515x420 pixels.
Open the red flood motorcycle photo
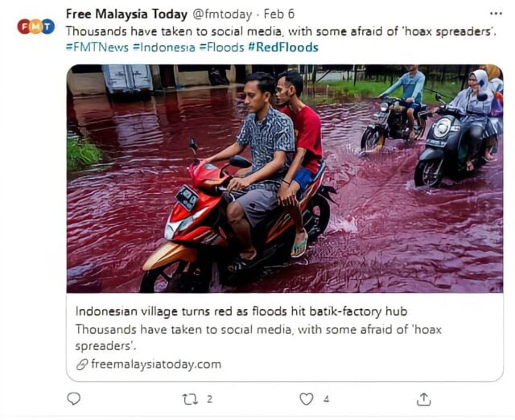[x=284, y=179]
